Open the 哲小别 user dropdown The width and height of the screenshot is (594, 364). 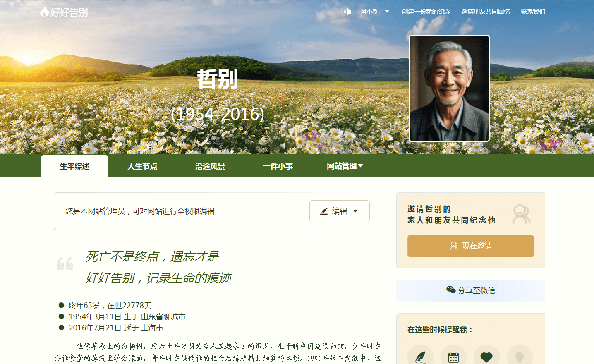point(374,12)
